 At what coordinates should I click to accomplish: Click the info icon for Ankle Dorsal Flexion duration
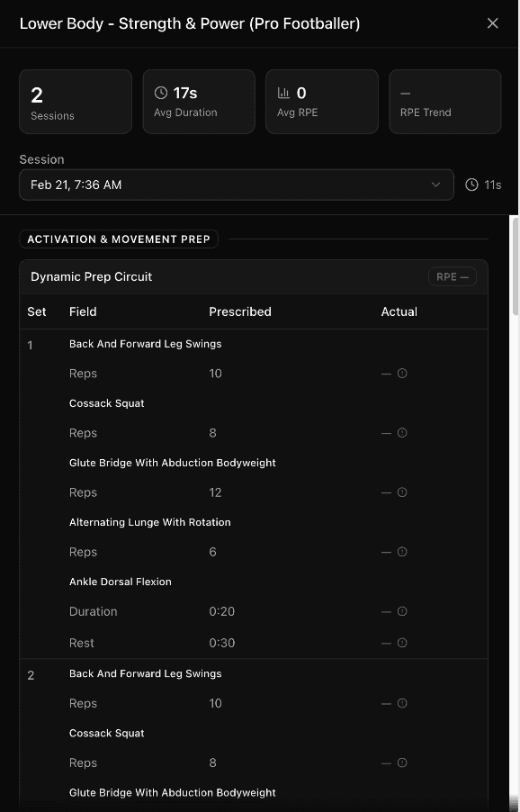tap(401, 611)
